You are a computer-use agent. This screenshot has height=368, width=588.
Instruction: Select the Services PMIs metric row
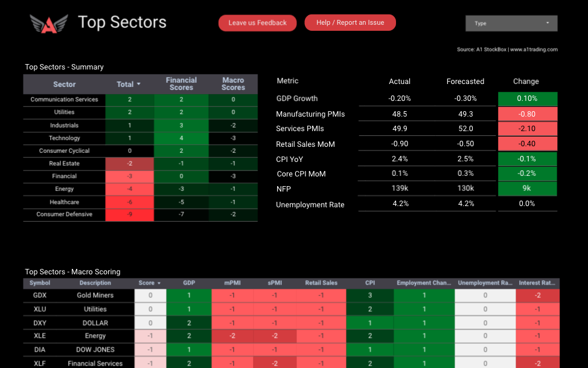pos(300,129)
